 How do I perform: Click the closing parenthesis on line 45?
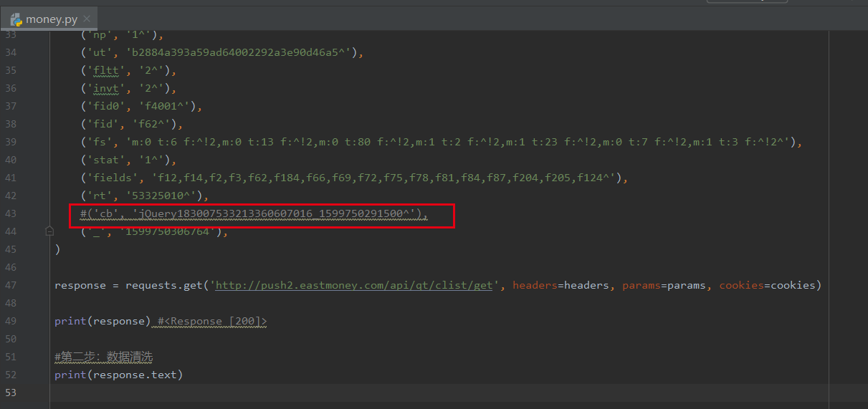point(57,249)
